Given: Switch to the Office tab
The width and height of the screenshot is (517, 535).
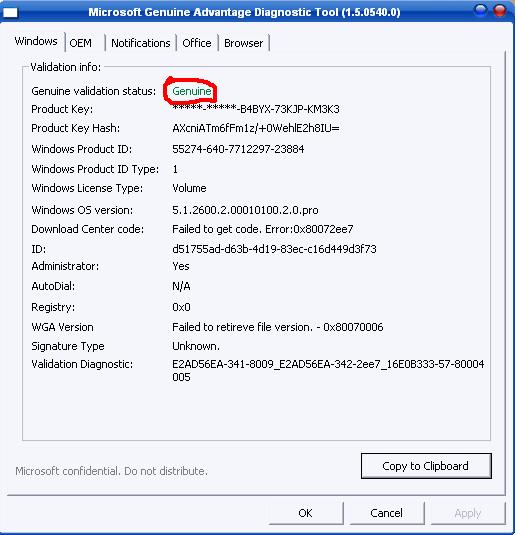Looking at the screenshot, I should [197, 43].
